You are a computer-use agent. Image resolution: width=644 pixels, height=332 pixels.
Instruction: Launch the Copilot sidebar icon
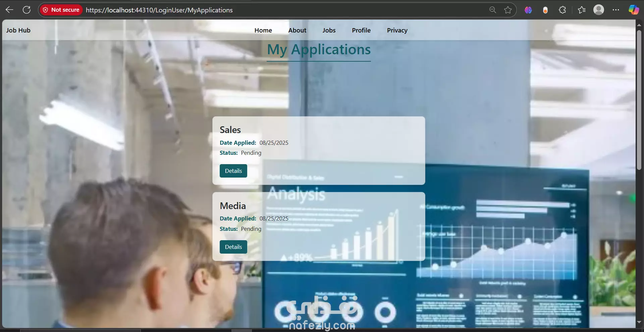click(634, 10)
